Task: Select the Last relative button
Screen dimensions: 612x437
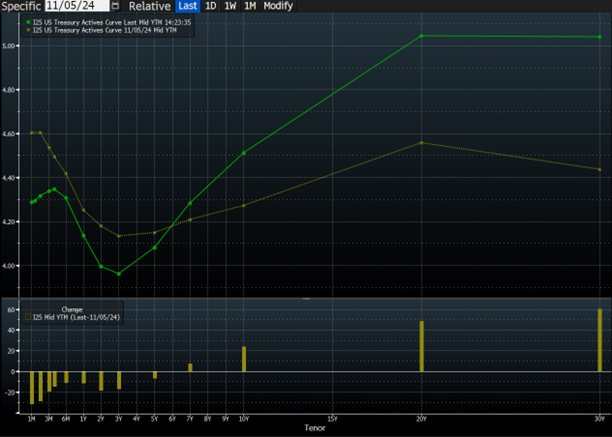Action: tap(188, 6)
